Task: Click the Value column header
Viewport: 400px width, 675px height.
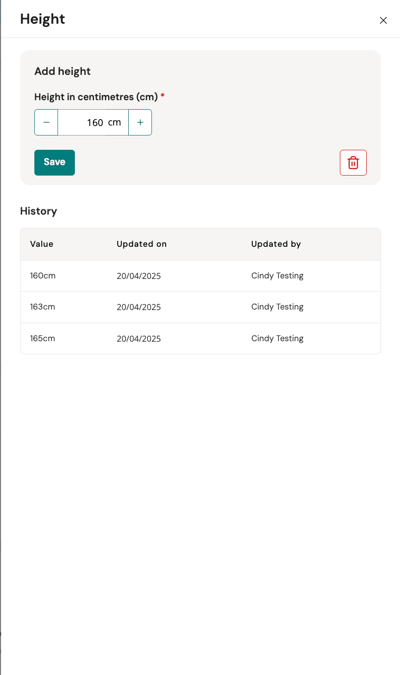Action: (42, 244)
